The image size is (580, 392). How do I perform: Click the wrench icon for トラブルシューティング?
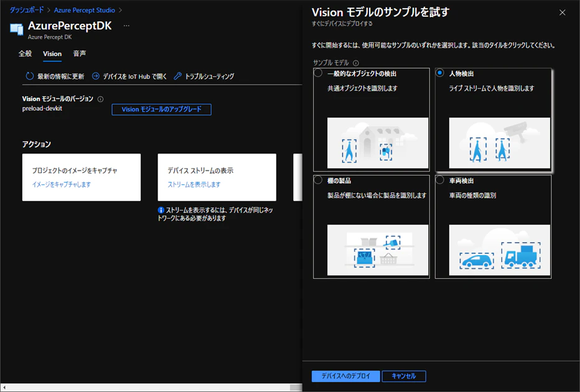pyautogui.click(x=177, y=76)
